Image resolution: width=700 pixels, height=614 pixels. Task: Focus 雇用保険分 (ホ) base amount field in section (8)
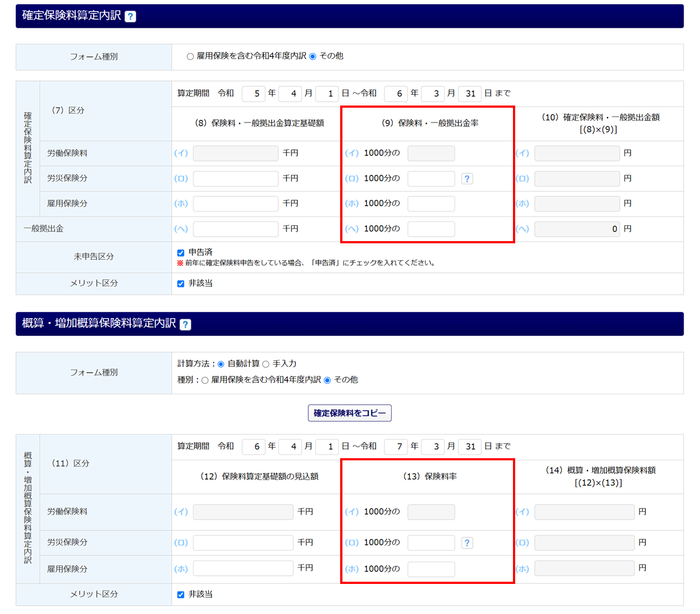click(x=236, y=204)
